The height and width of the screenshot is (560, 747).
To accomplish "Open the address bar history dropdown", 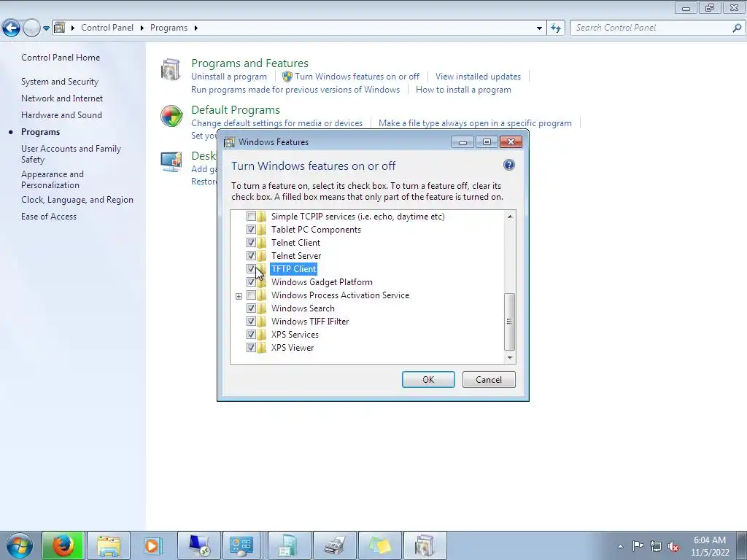I will pos(539,28).
